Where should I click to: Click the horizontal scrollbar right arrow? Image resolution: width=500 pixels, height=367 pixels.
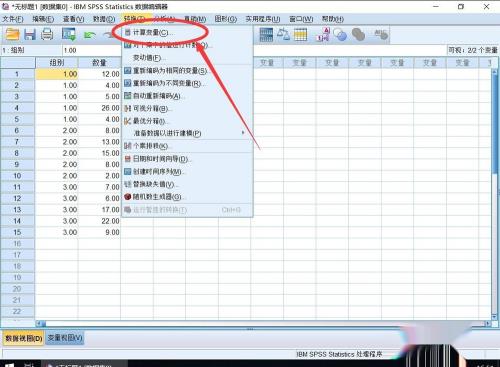pyautogui.click(x=487, y=323)
